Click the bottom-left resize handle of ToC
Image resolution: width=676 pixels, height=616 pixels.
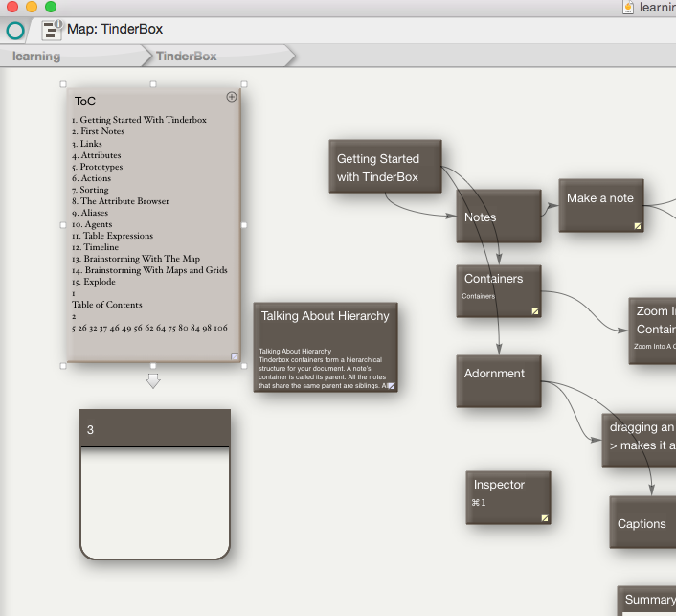pos(63,366)
